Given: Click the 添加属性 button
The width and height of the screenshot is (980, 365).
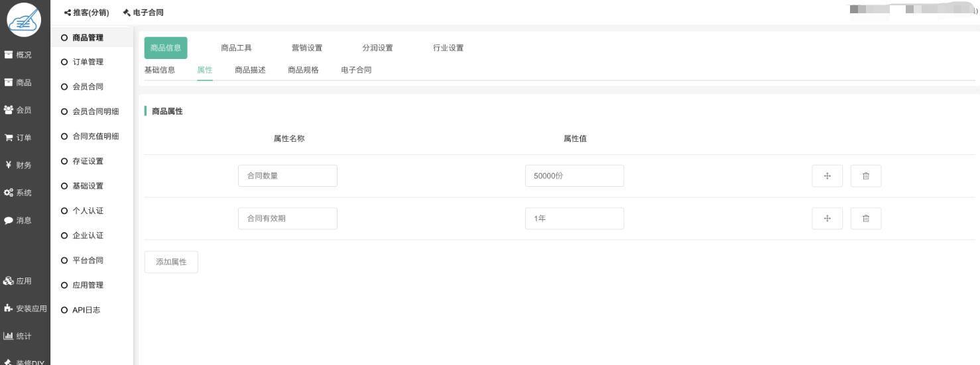Looking at the screenshot, I should (x=171, y=262).
